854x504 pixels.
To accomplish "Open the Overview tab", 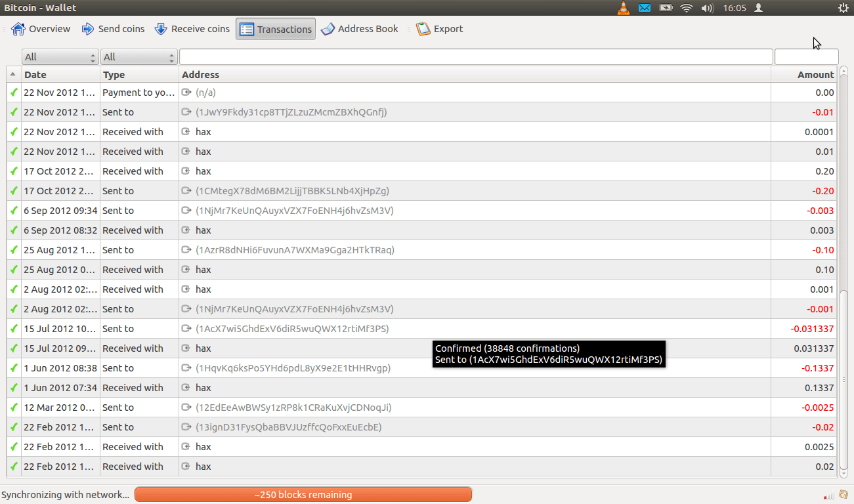I will coord(41,29).
